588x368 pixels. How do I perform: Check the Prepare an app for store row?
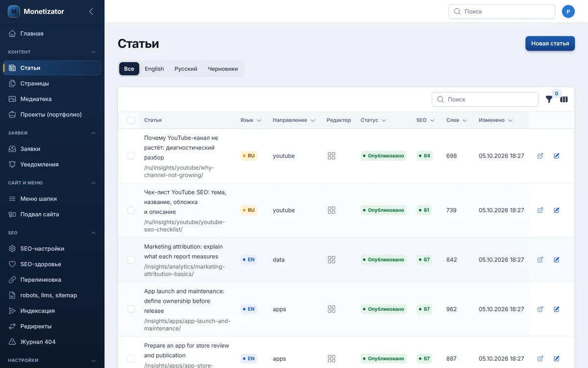131,359
